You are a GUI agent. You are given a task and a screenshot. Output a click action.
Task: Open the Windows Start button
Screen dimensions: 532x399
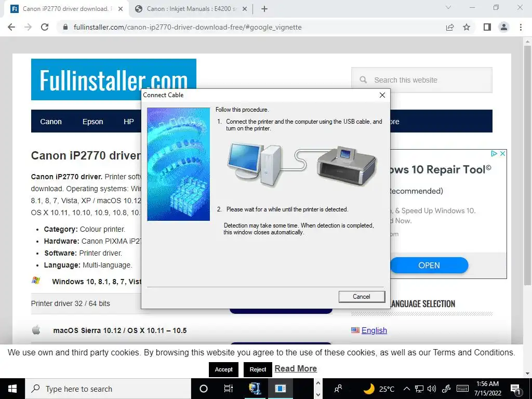tap(12, 389)
